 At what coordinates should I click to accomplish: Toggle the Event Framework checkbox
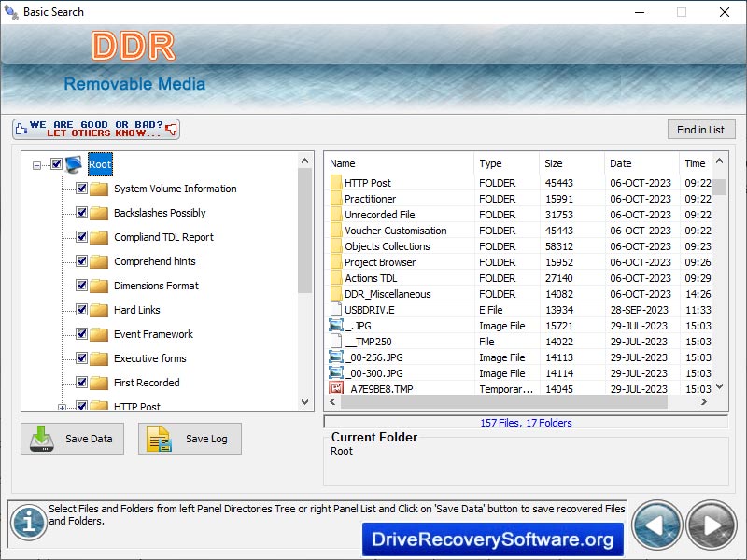tap(81, 334)
